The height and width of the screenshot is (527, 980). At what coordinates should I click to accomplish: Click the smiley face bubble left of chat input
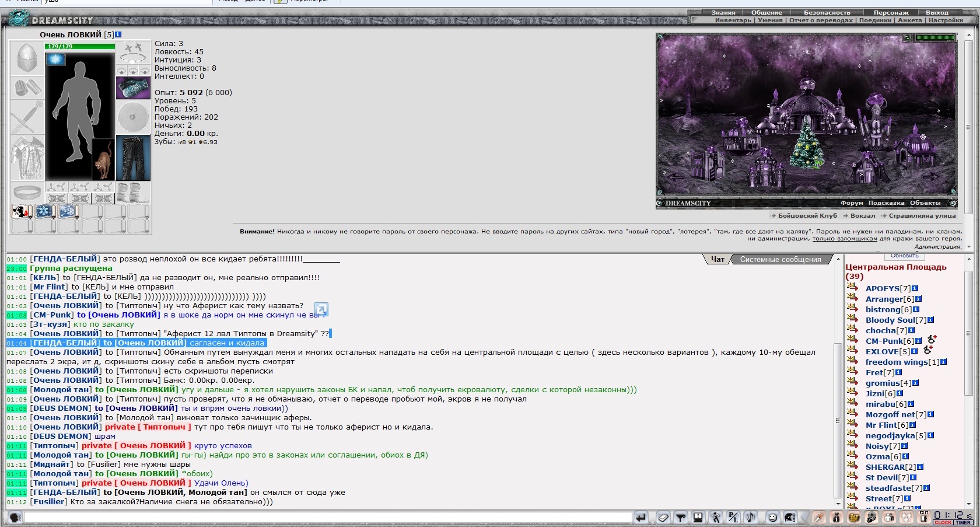click(15, 517)
